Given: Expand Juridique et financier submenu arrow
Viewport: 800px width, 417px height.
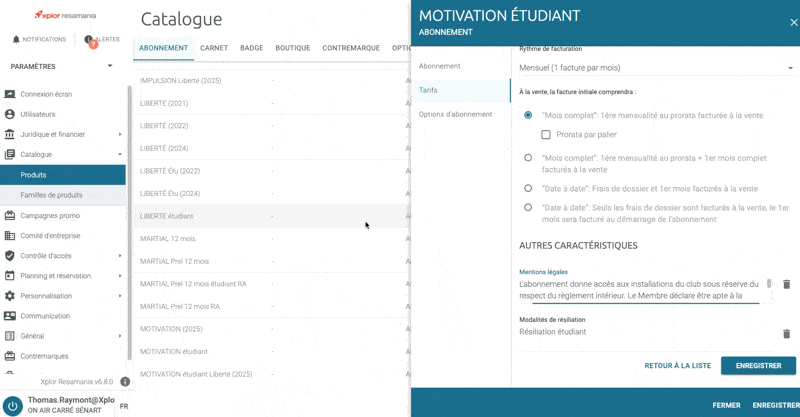Looking at the screenshot, I should click(x=120, y=134).
